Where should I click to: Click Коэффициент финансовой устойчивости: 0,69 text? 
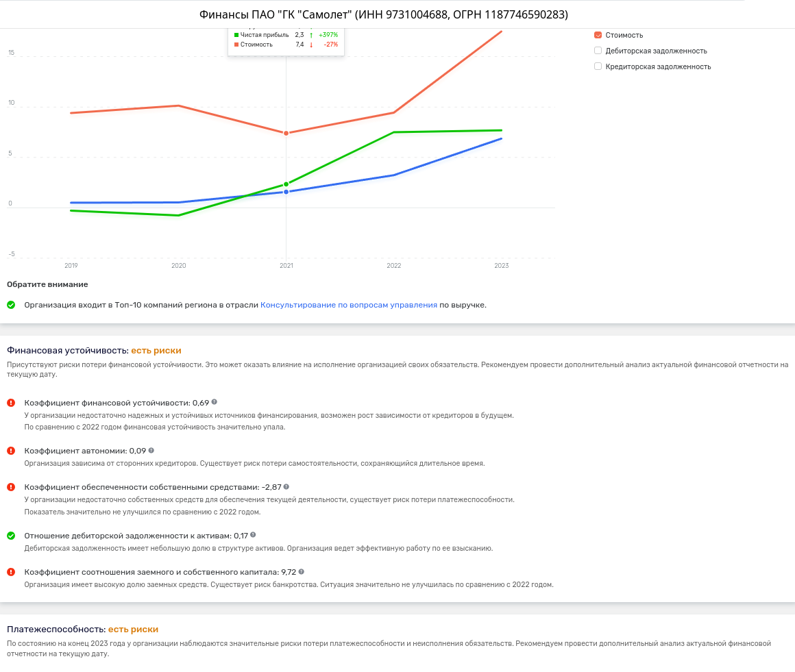pos(117,403)
